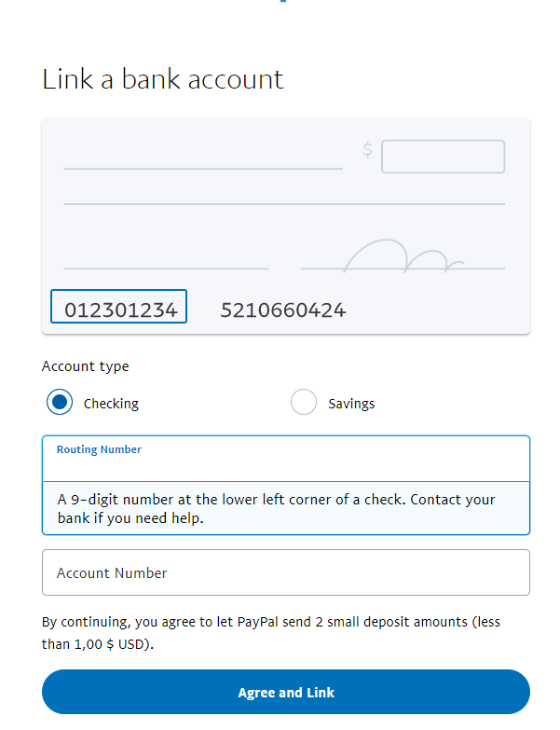Click the payee line on the check
The image size is (560, 730).
(x=203, y=169)
